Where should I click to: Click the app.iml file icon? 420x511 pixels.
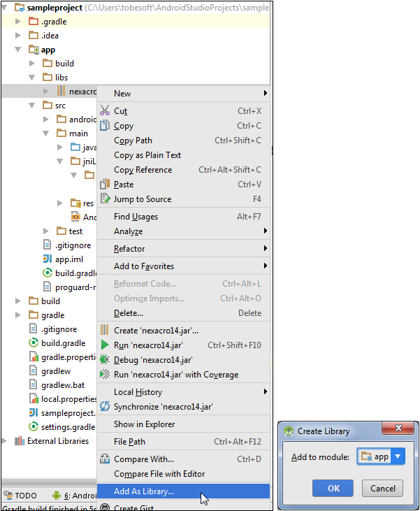48,259
